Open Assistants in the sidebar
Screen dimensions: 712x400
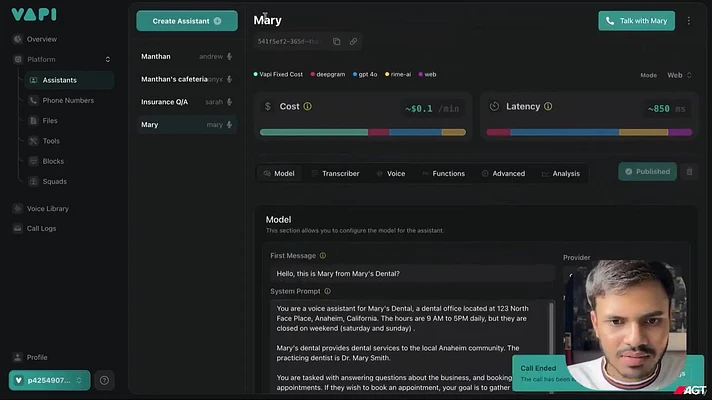coord(69,80)
